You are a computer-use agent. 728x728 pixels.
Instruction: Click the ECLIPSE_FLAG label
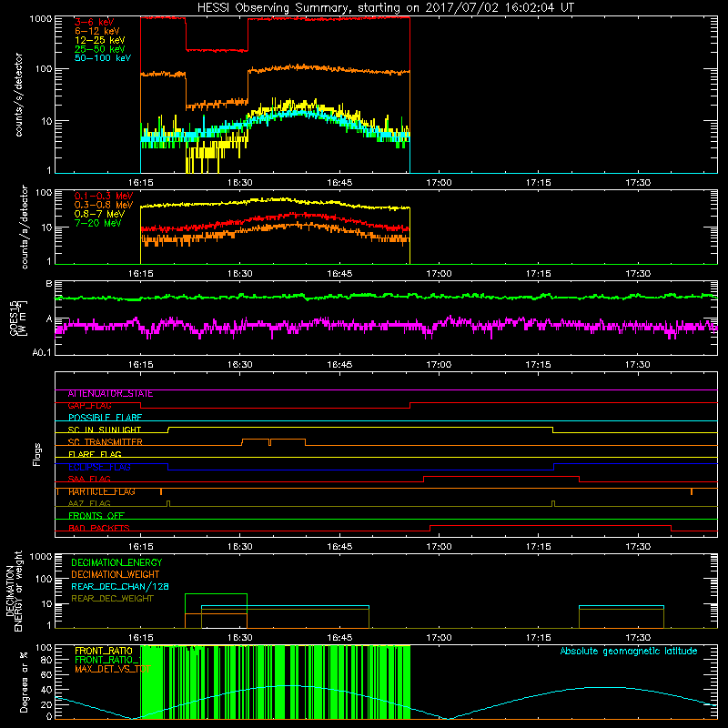99,467
